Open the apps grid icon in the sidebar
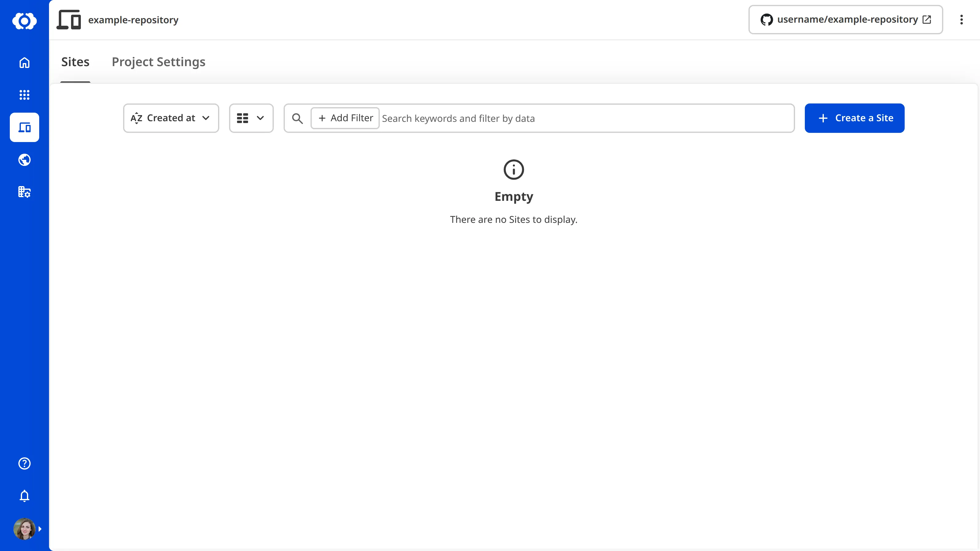The width and height of the screenshot is (980, 551). 24,95
